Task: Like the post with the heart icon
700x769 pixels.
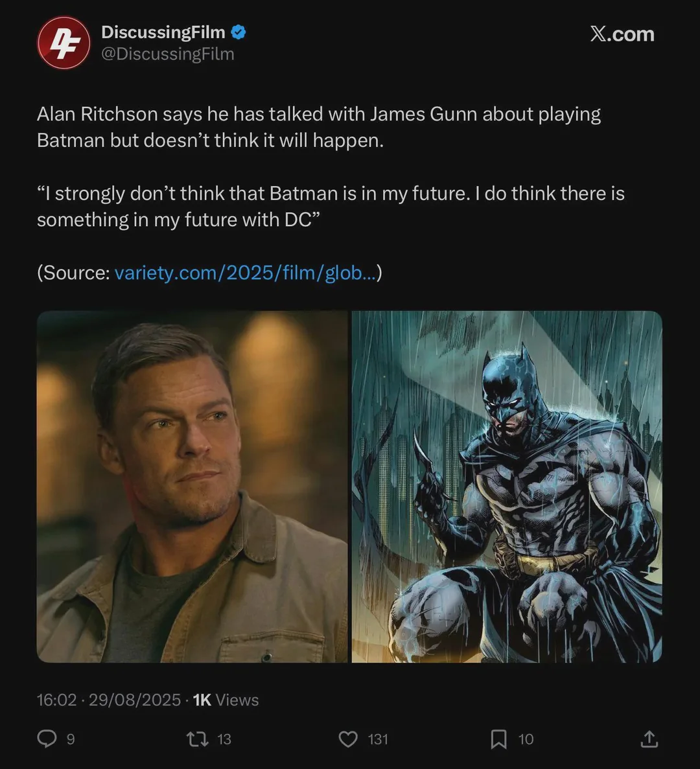Action: click(348, 739)
